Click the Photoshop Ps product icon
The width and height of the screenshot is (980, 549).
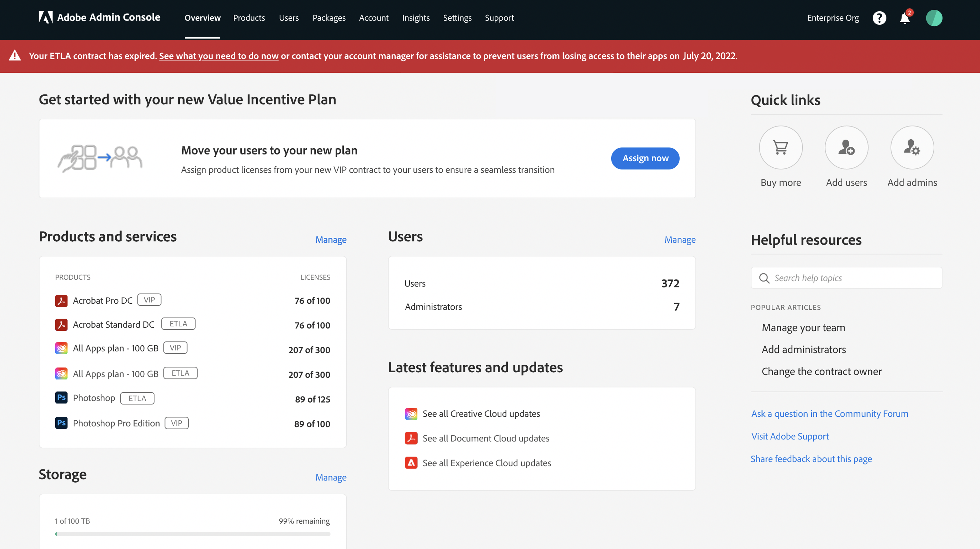tap(61, 398)
